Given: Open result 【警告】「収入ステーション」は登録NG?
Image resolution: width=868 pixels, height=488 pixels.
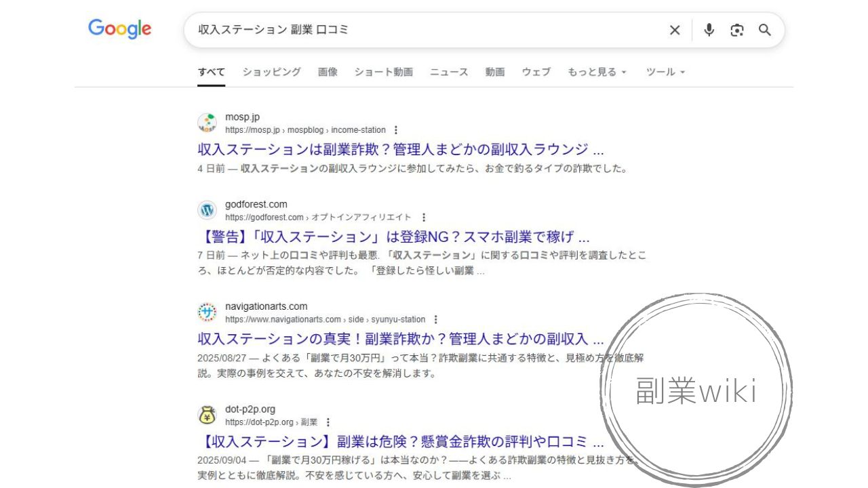Looking at the screenshot, I should [394, 237].
